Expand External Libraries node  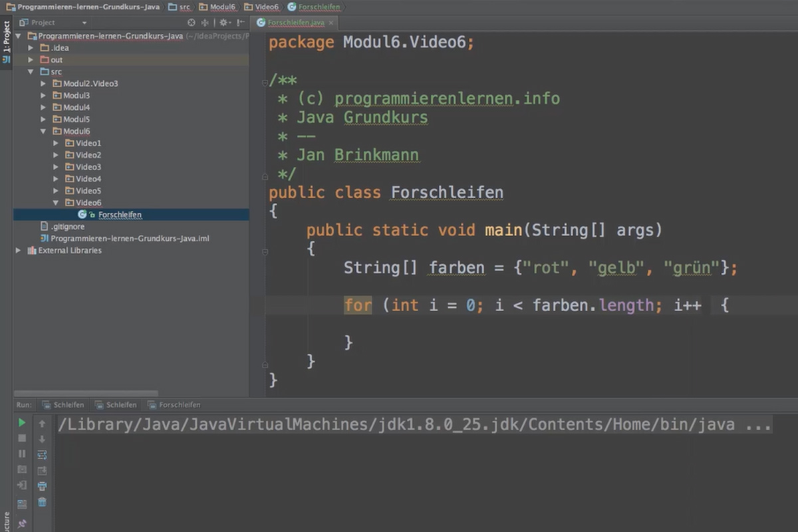click(x=19, y=251)
